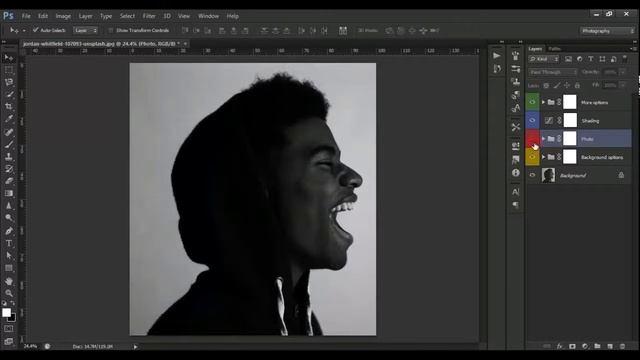The image size is (640, 360).
Task: Create new adjustment layer icon
Action: pyautogui.click(x=585, y=346)
